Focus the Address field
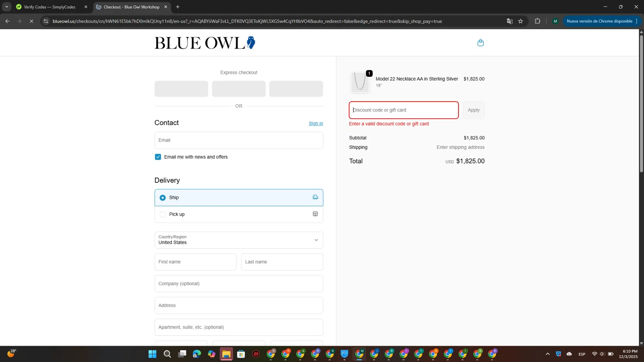 (239, 305)
